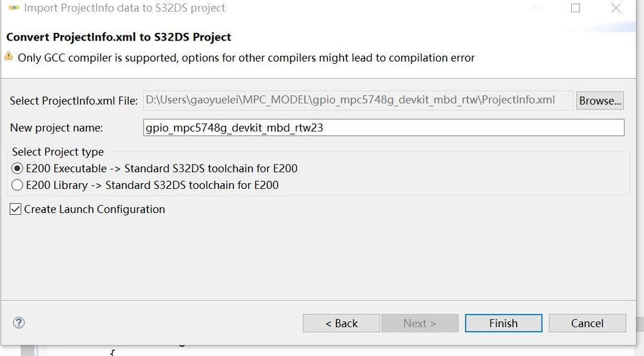Click the GCC compiler warning message

246,58
